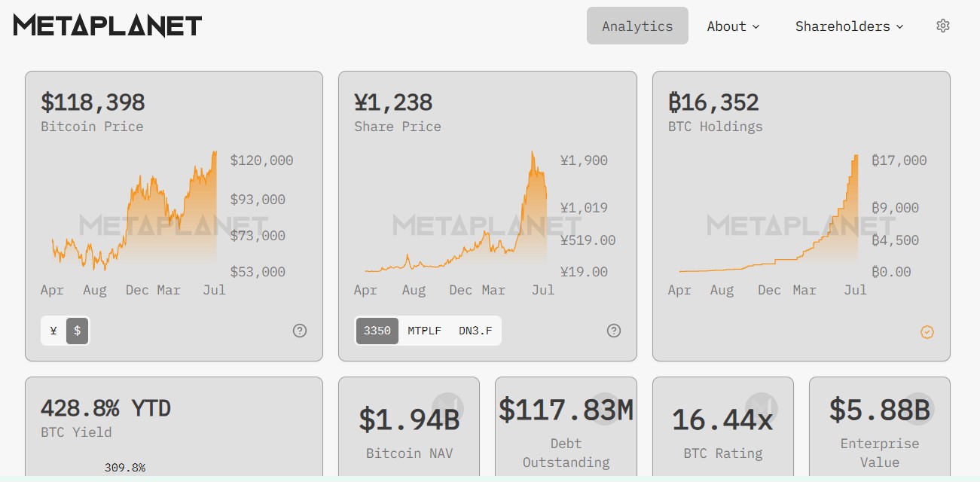Open help icon on Bitcoin Price card
Screen dimensions: 980x482
coord(300,331)
